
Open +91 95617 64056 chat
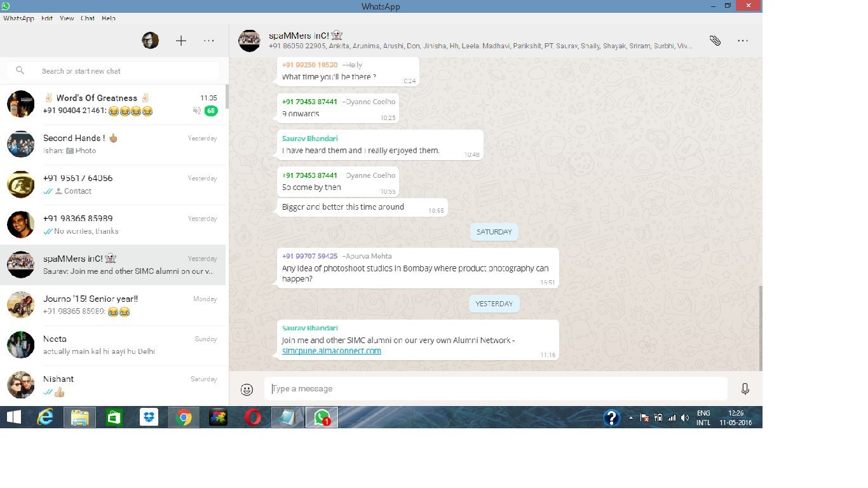(x=113, y=185)
